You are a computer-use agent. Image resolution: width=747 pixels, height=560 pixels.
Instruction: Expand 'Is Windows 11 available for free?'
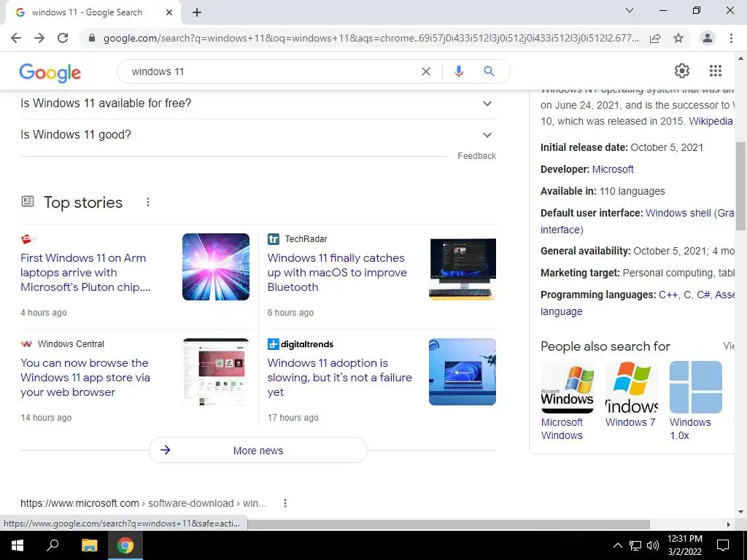[258, 104]
